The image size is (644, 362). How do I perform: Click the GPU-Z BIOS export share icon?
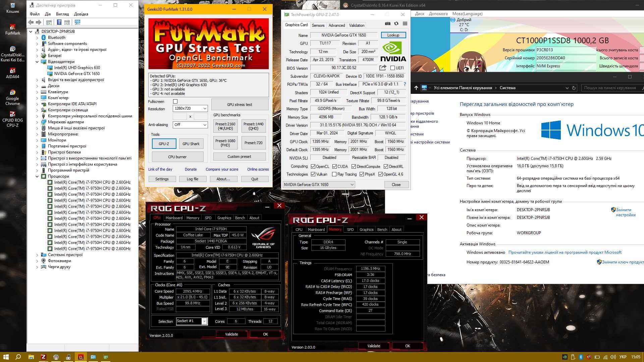tap(383, 68)
